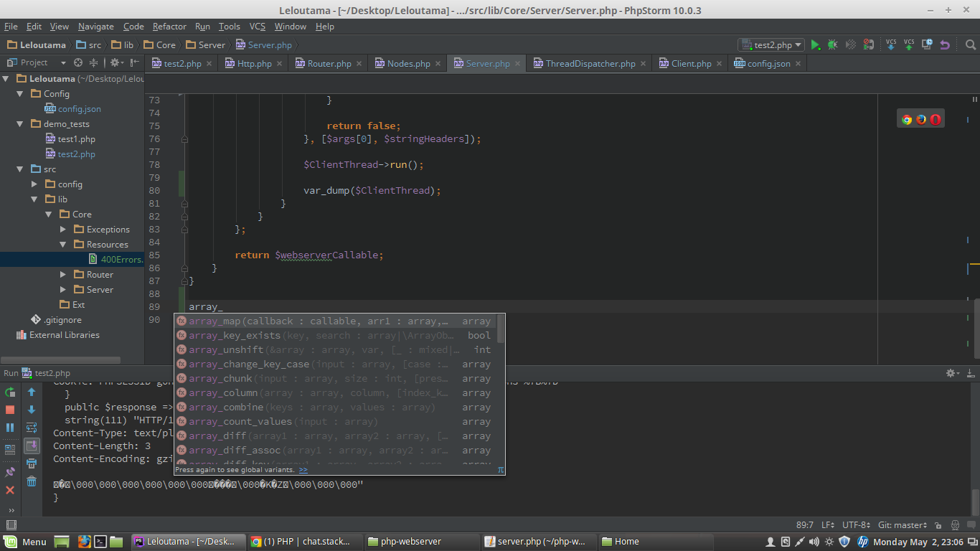Open Project panel settings gear
This screenshot has width=980, height=551.
click(116, 63)
